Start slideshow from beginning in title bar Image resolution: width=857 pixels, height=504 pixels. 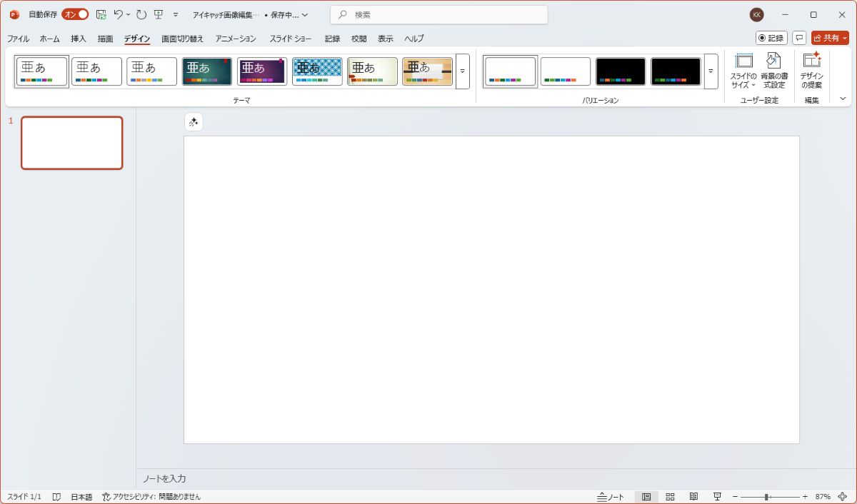[x=159, y=14]
